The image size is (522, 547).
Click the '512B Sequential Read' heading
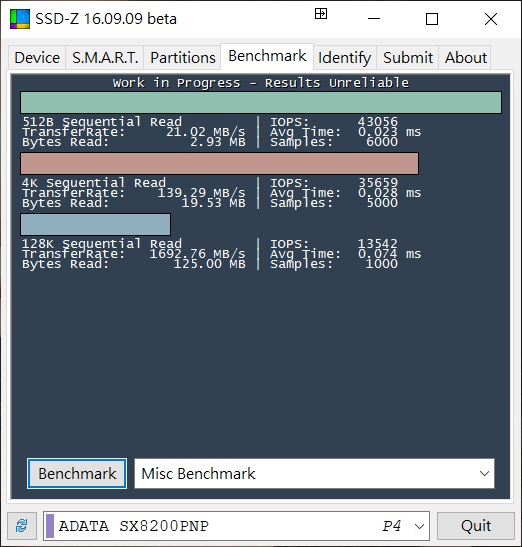click(102, 122)
